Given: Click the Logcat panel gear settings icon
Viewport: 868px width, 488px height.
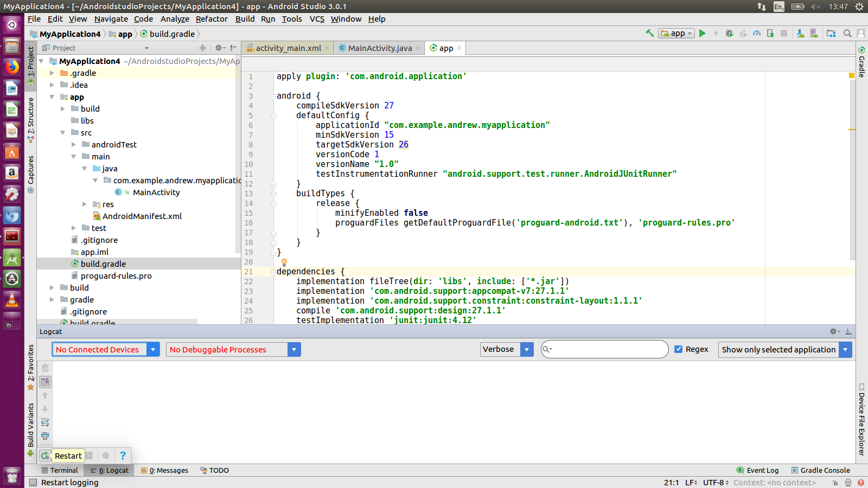Looking at the screenshot, I should click(834, 331).
